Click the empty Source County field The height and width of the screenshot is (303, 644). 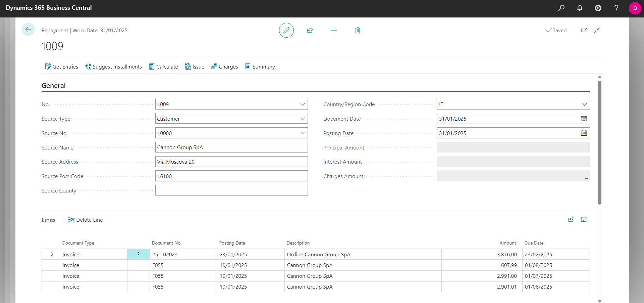(231, 190)
